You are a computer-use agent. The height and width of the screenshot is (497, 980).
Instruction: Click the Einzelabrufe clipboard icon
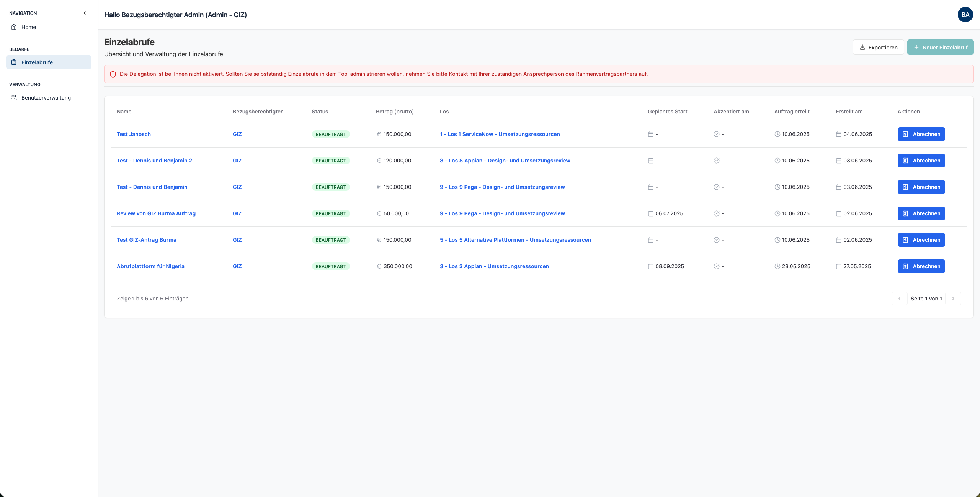14,62
